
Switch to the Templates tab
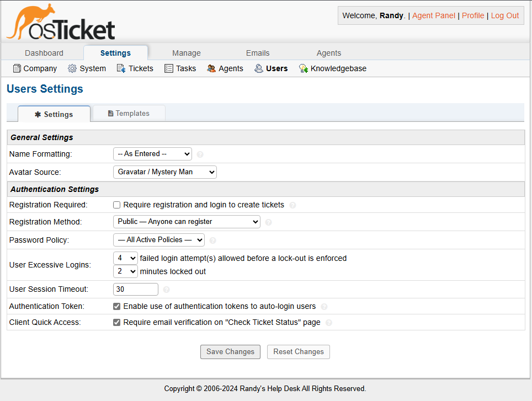click(x=129, y=113)
